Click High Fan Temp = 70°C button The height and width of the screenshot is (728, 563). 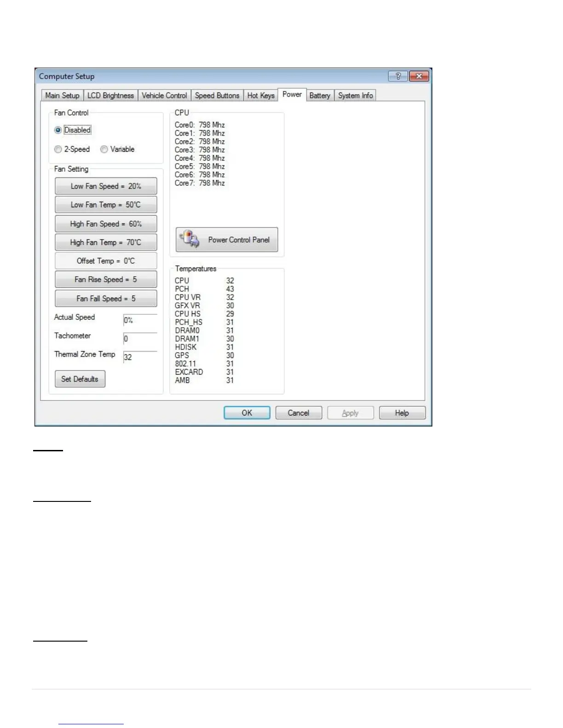click(x=106, y=242)
